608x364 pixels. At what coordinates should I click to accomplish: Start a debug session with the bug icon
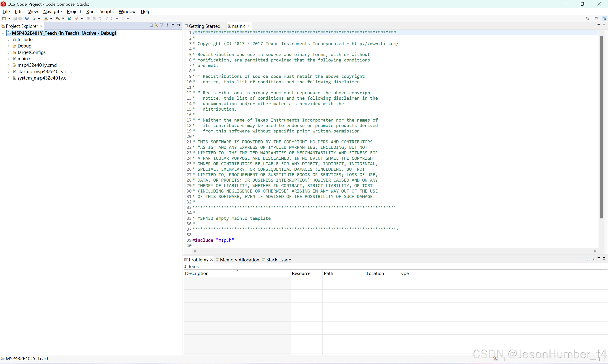click(34, 18)
